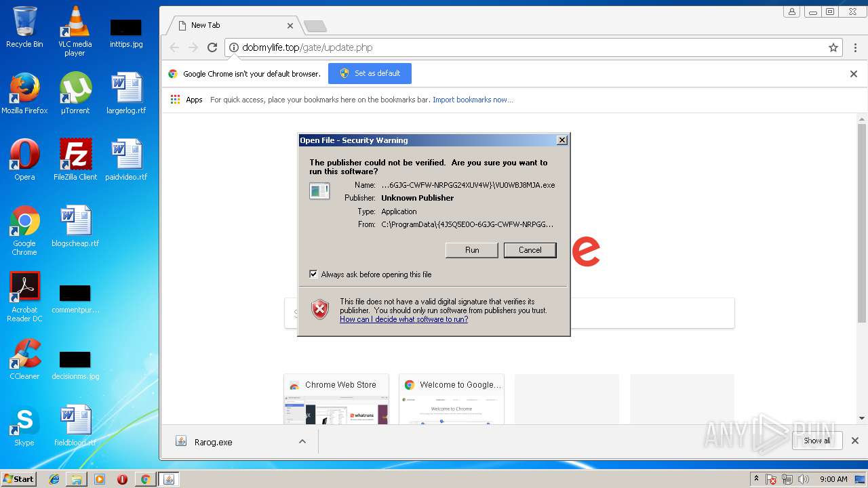Click Run in security warning

(472, 250)
